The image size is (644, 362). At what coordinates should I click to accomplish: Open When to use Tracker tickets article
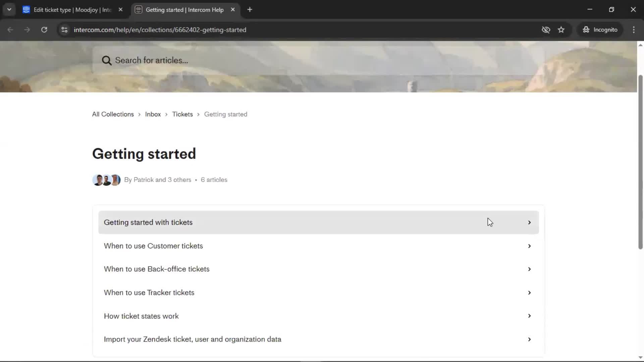(318, 293)
